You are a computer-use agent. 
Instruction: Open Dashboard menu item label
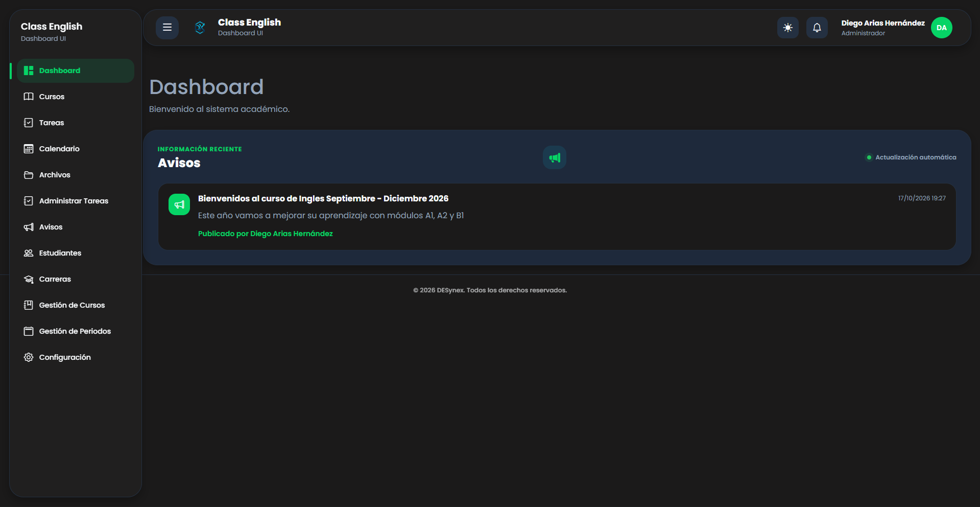pos(60,71)
